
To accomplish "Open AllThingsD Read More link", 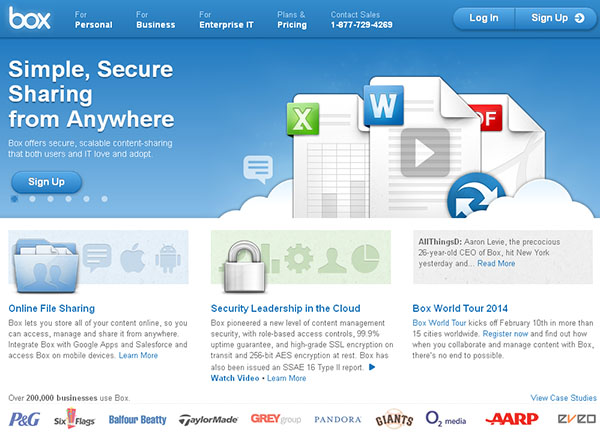I will coord(496,264).
